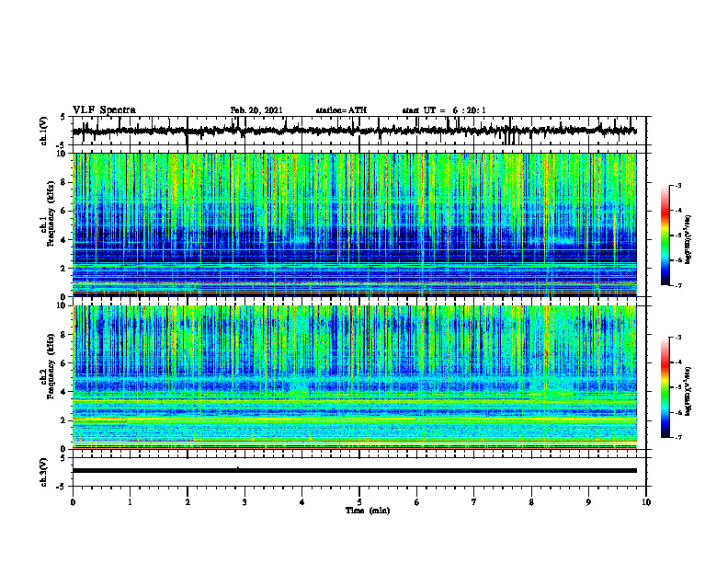Image resolution: width=728 pixels, height=563 pixels.
Task: Click time axis tick label "7"
Action: (x=474, y=502)
